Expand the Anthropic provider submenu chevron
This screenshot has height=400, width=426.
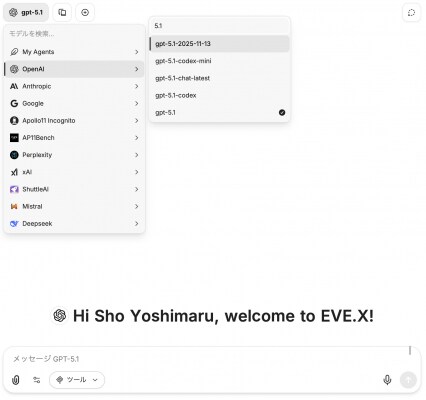coord(137,86)
